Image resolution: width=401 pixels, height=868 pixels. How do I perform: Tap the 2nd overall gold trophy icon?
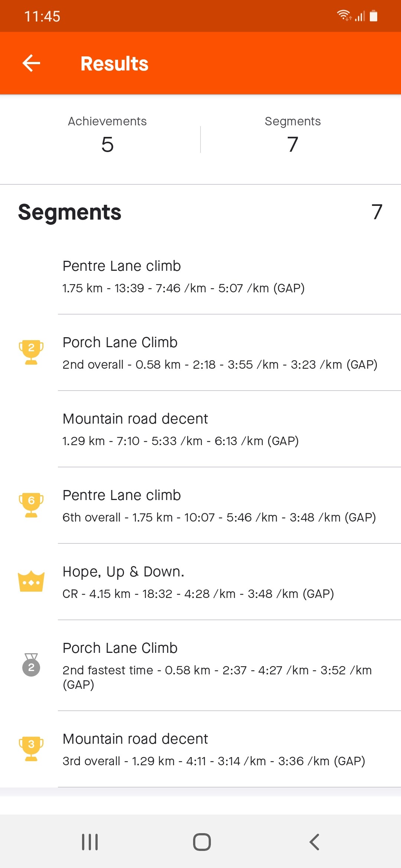31,352
